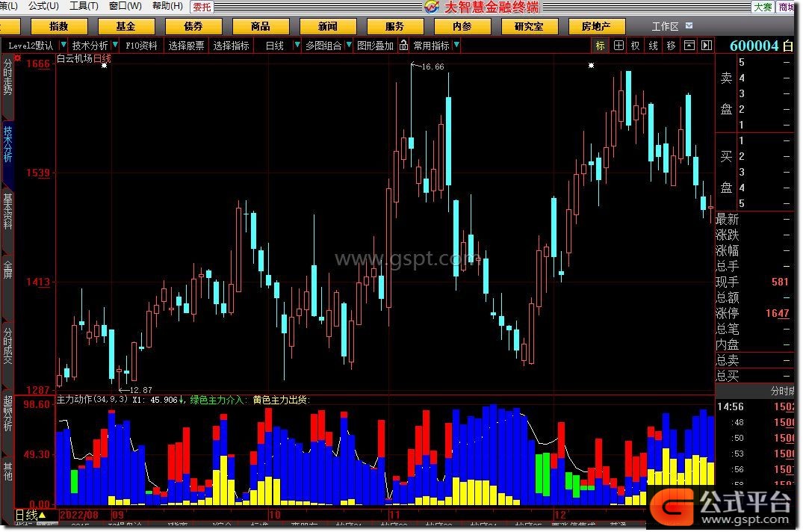Image resolution: width=803 pixels, height=532 pixels.
Task: Expand the 多图组合 dropdown arrow
Action: point(349,45)
